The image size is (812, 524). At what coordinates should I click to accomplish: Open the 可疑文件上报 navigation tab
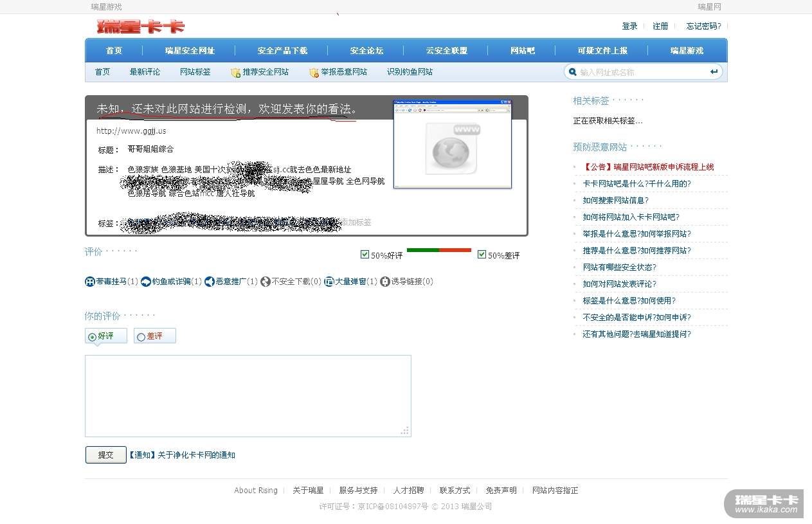(602, 51)
